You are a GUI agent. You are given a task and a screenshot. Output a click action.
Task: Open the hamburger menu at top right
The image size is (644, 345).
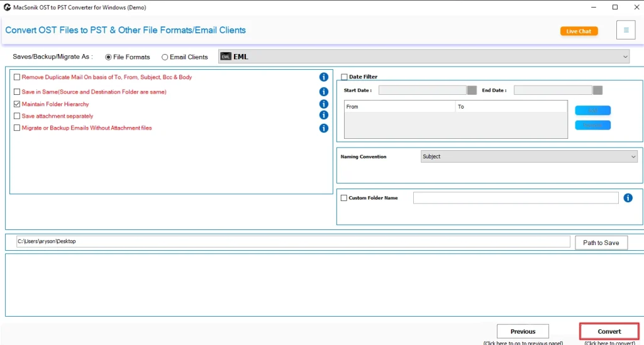(x=626, y=30)
